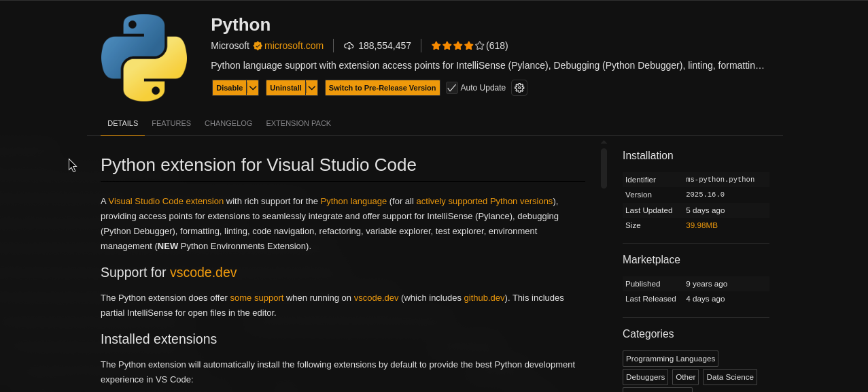Open the extension settings gear icon

519,88
